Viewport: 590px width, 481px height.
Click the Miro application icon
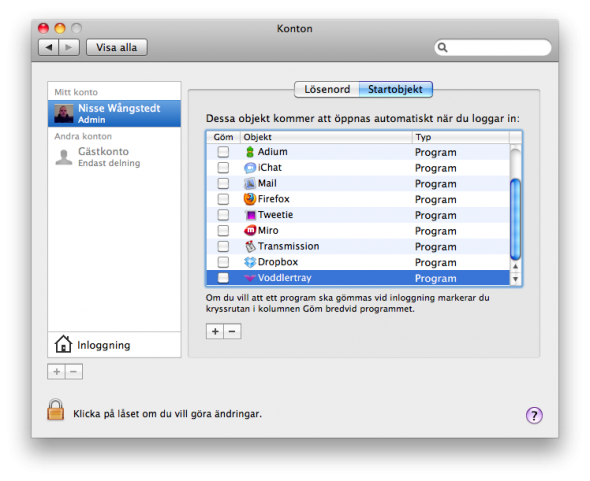click(x=250, y=230)
